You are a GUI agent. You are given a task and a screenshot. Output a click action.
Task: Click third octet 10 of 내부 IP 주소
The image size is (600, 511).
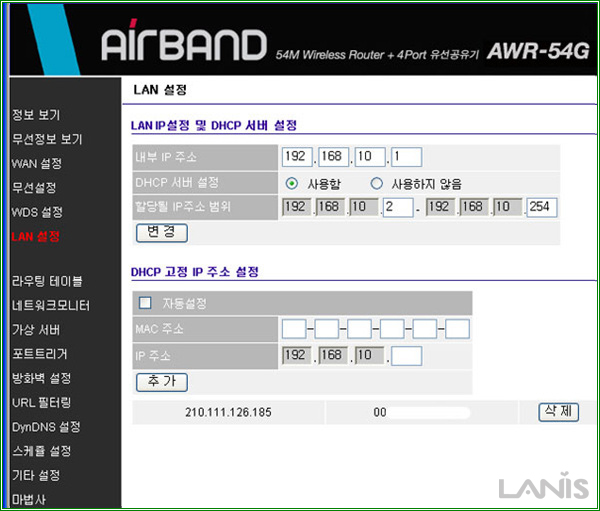click(370, 157)
